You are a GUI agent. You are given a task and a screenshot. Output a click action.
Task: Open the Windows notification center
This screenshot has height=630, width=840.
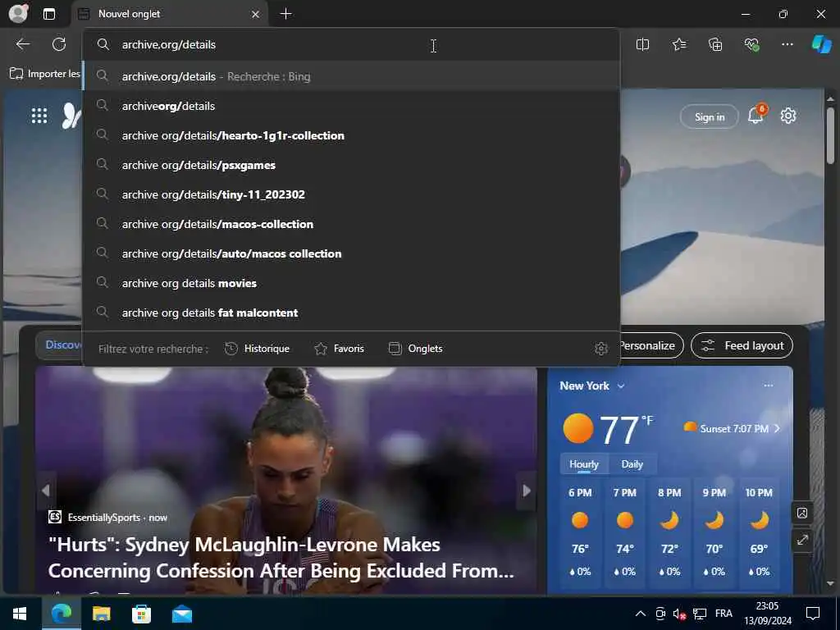813,614
